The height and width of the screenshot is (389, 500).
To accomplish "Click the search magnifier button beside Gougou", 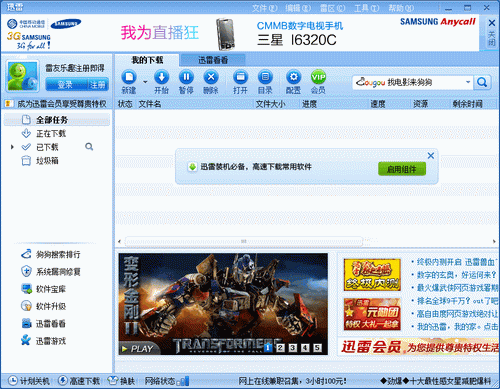I will (x=482, y=82).
